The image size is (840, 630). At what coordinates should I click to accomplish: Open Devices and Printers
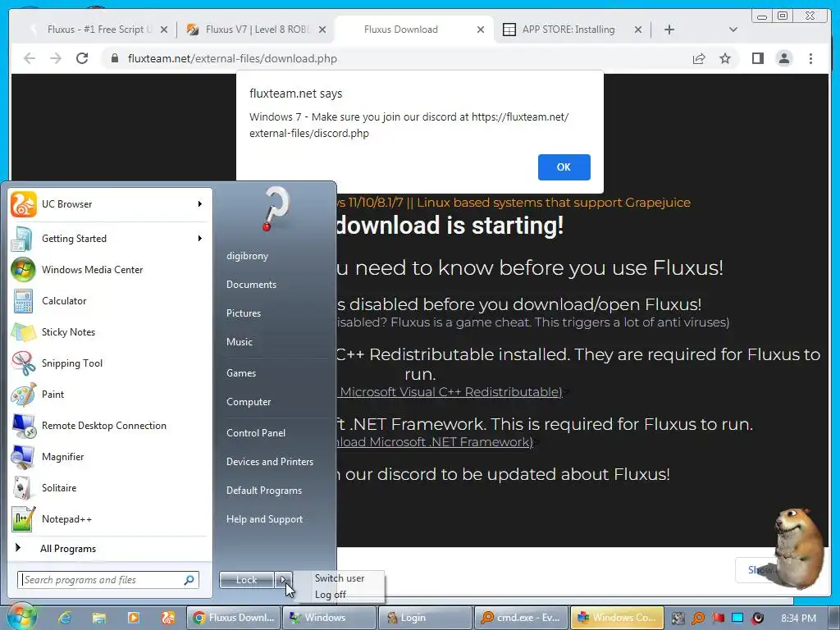(269, 462)
